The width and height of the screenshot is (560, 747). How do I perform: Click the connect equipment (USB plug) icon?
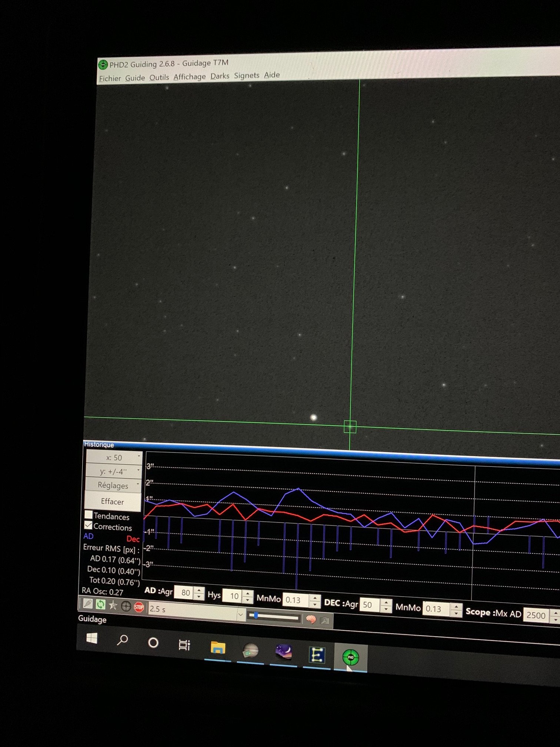[x=88, y=604]
